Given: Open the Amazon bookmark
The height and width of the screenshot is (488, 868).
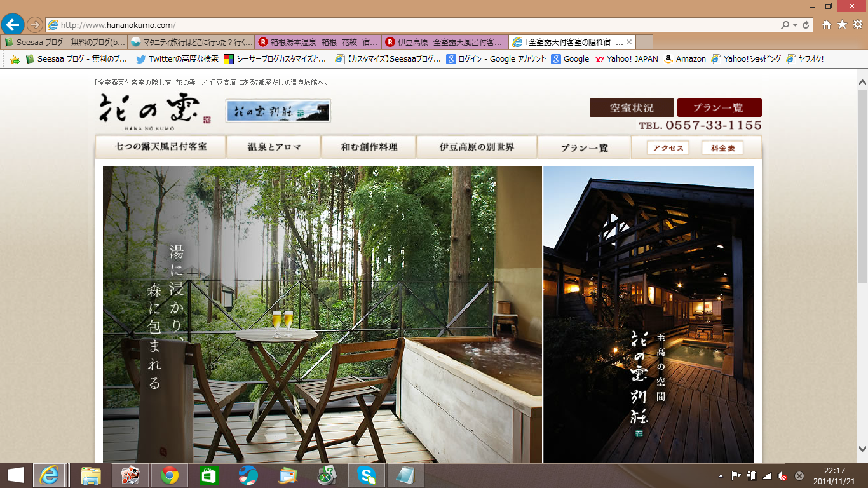Looking at the screenshot, I should pos(685,59).
